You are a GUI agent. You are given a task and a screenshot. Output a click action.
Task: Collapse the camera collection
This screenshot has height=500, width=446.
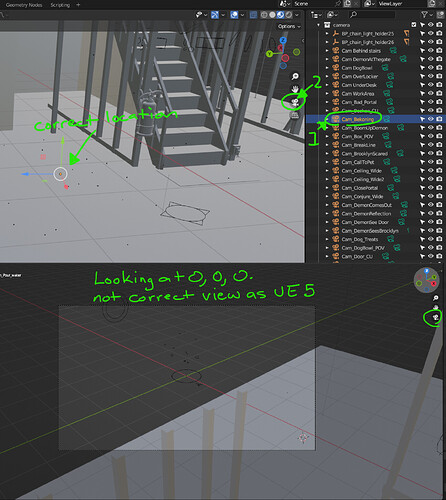(x=319, y=25)
